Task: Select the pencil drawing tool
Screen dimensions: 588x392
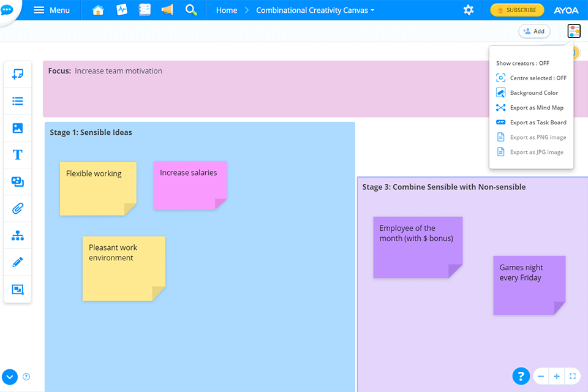Action: coord(18,262)
